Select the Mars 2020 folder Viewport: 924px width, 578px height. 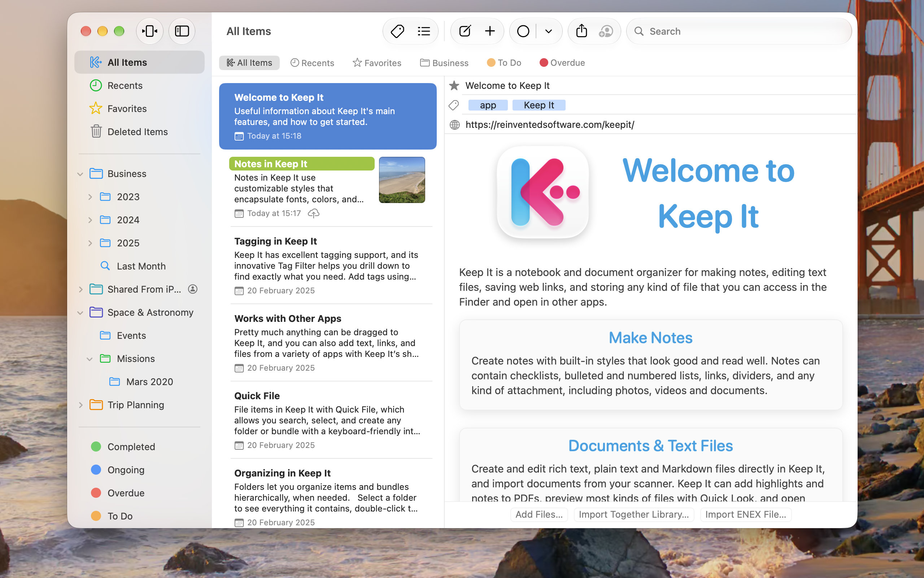[139, 382]
